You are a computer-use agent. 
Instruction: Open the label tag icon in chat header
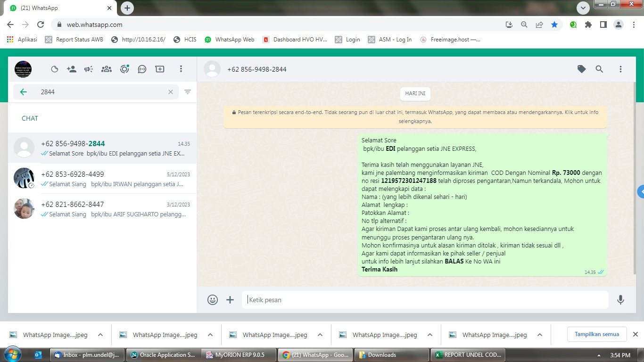click(x=582, y=69)
